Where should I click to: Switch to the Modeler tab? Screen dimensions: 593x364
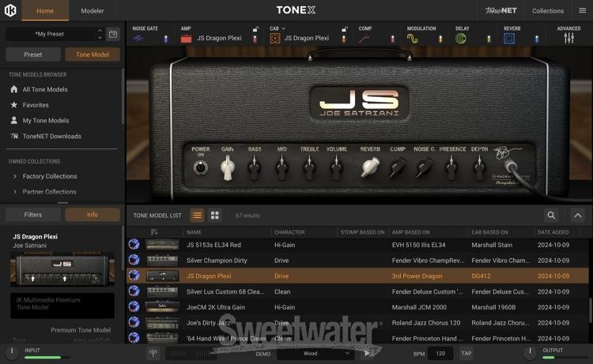pos(93,11)
